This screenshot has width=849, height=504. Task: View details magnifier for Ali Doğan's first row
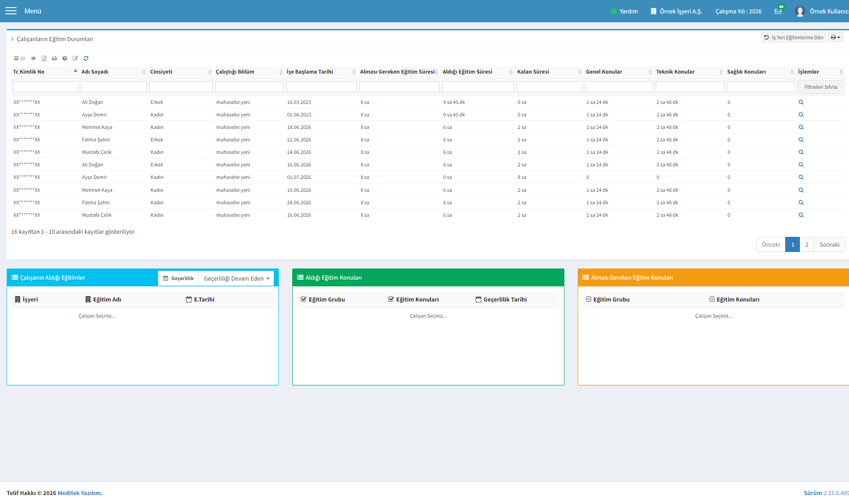coord(801,102)
